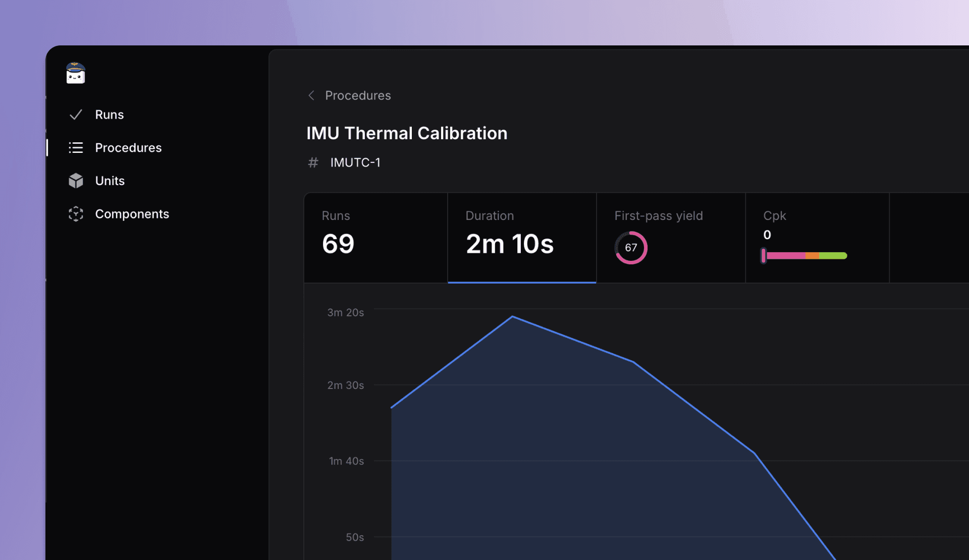
Task: Click the Cpk gradient color bar
Action: tap(804, 256)
